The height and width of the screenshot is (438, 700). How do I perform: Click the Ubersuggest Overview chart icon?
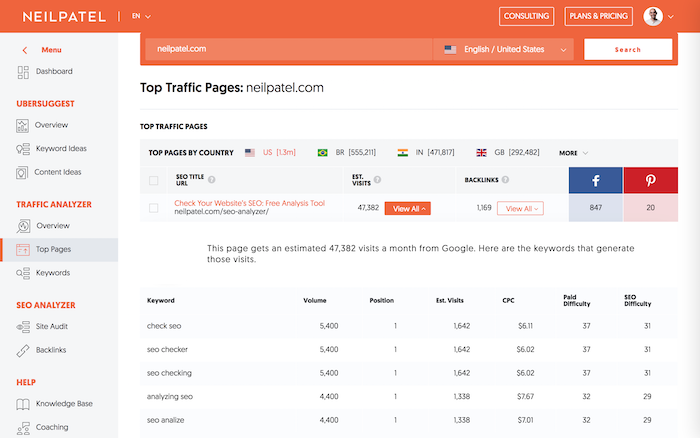click(22, 125)
